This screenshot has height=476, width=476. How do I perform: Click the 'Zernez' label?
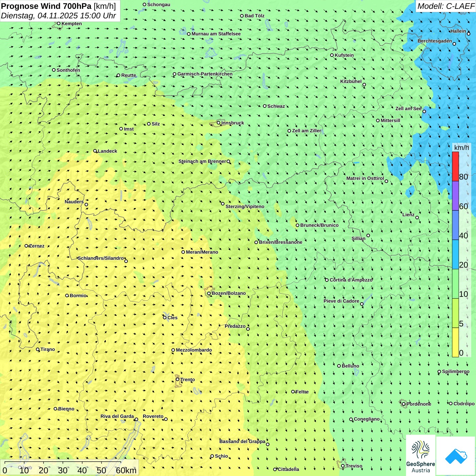pyautogui.click(x=37, y=246)
